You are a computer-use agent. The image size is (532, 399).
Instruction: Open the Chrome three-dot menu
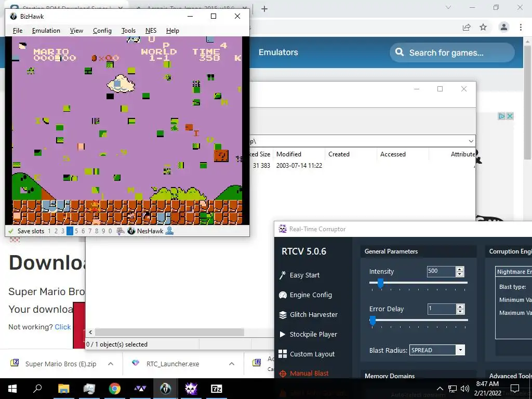521,27
